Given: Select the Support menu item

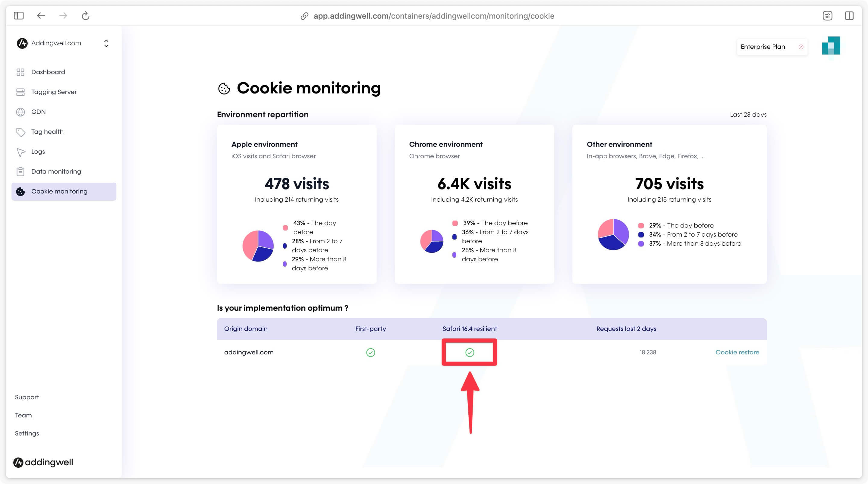Looking at the screenshot, I should tap(27, 396).
